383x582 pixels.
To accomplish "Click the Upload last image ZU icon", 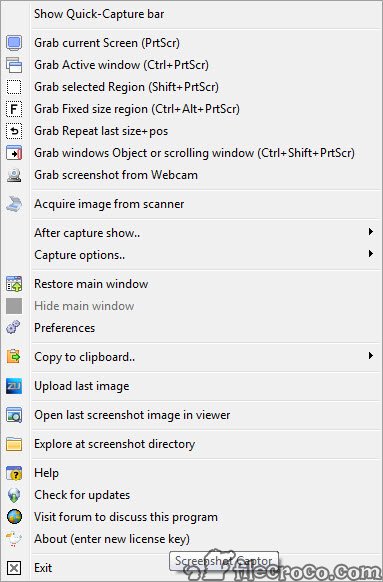I will [x=14, y=386].
